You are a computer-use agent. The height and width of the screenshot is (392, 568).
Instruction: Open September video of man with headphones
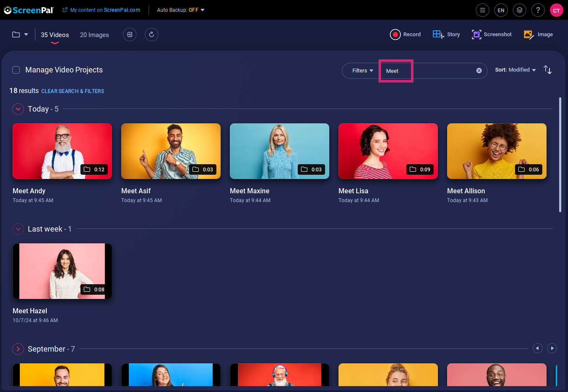(280, 375)
